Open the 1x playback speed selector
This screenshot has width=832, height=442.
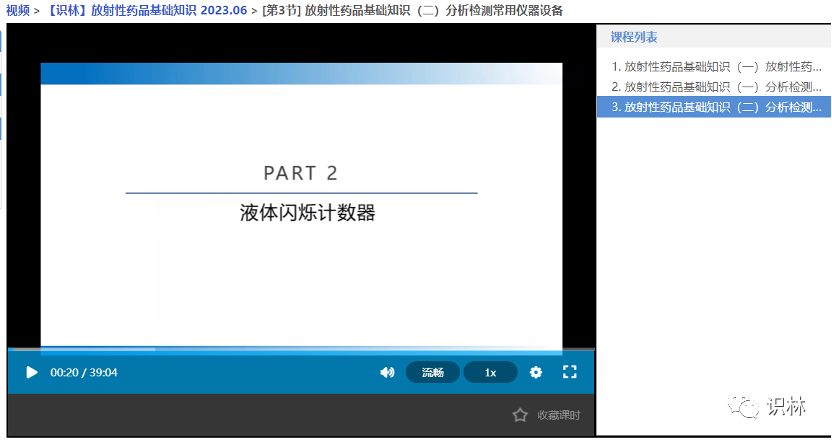490,372
